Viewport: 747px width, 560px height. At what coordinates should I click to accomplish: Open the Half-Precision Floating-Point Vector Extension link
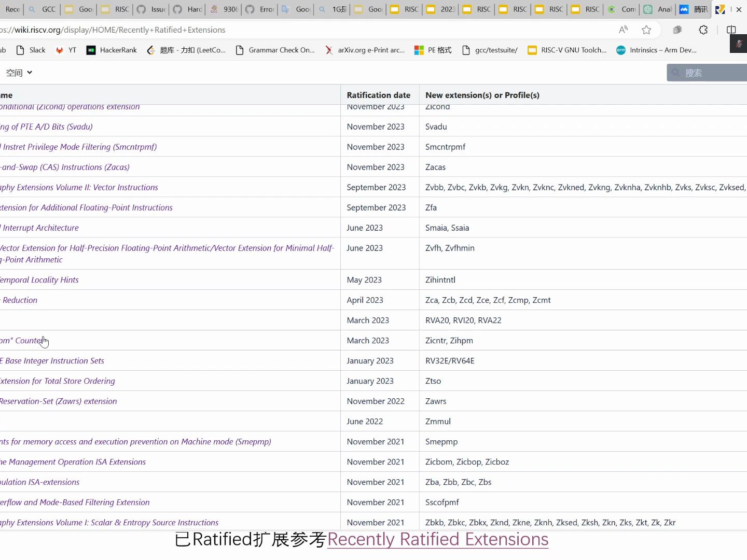pyautogui.click(x=167, y=254)
